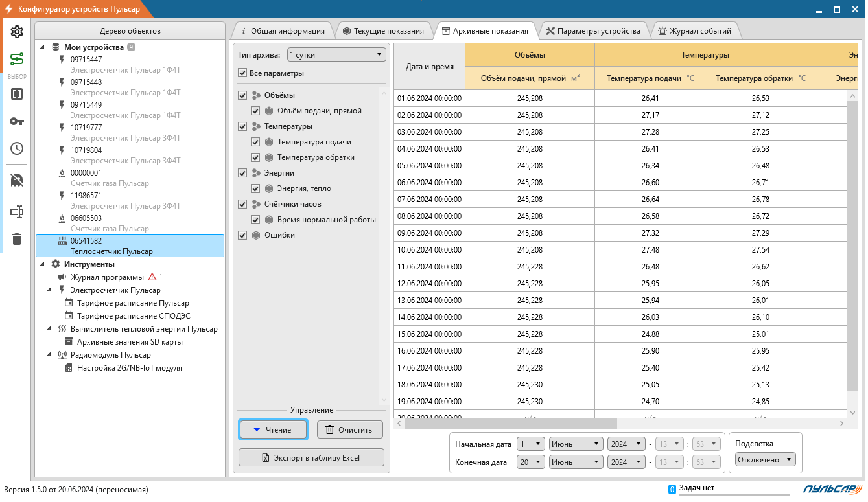868x502 pixels.
Task: Click archive box icon of Архивные значения SD карты
Action: tap(69, 342)
